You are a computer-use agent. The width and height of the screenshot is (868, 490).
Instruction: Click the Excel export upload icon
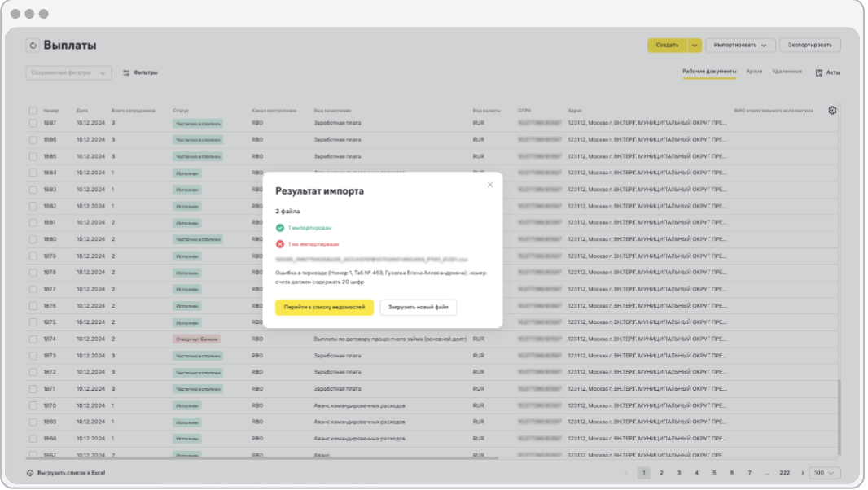click(30, 473)
